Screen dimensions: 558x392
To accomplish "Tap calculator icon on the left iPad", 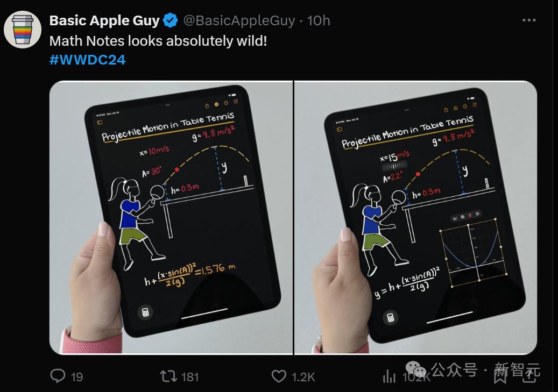I will (x=145, y=312).
